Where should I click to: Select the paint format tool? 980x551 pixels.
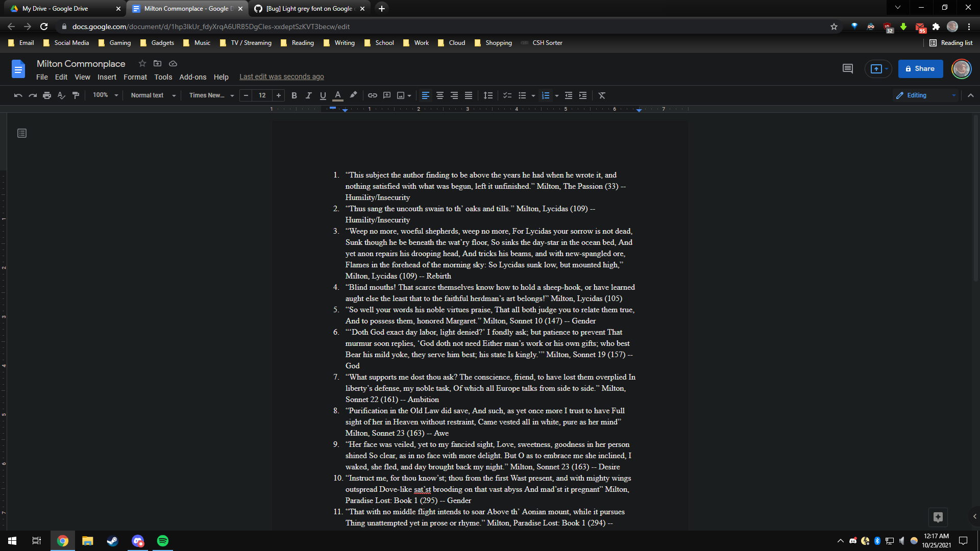(76, 95)
